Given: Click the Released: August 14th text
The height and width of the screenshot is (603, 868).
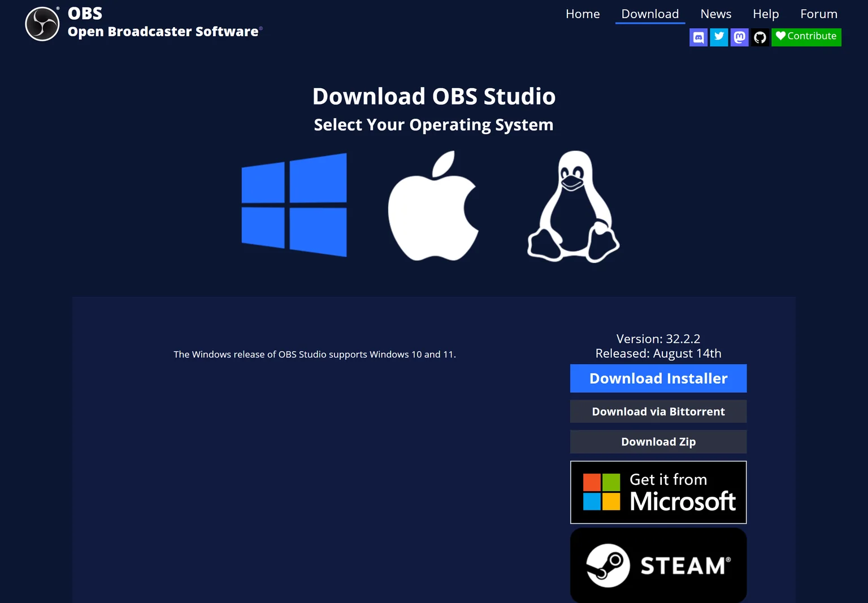Looking at the screenshot, I should click(x=658, y=353).
